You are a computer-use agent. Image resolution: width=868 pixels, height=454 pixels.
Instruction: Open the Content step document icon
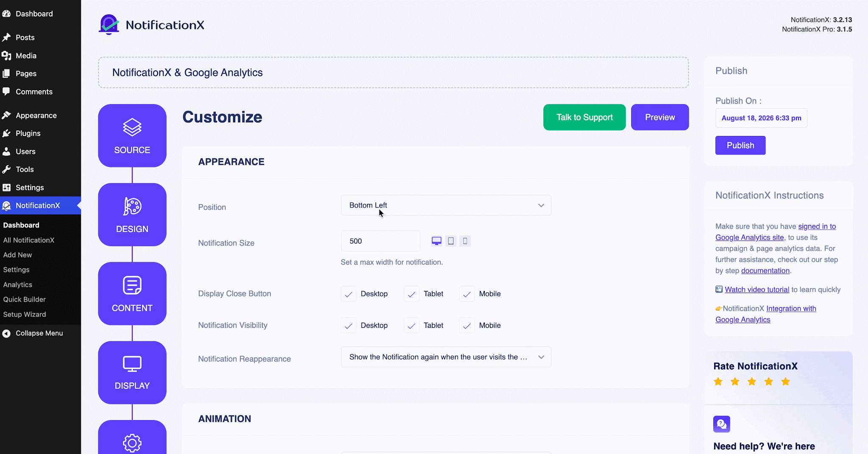coord(132,285)
